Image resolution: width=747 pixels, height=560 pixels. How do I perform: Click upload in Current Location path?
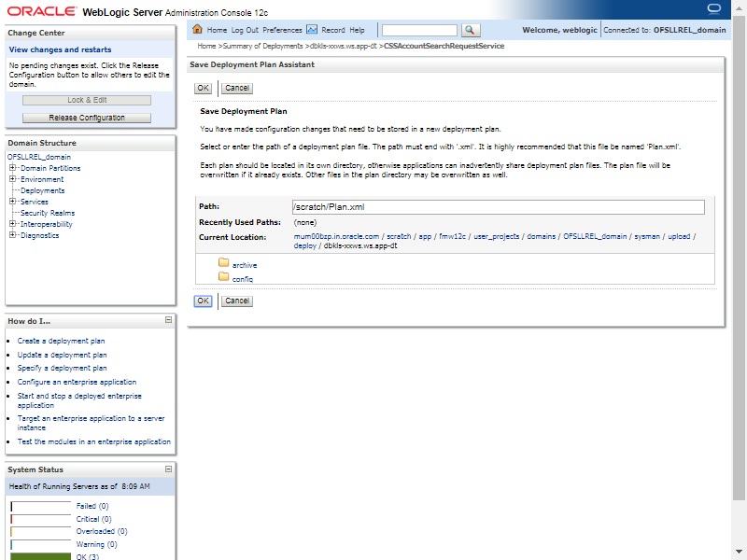point(679,237)
